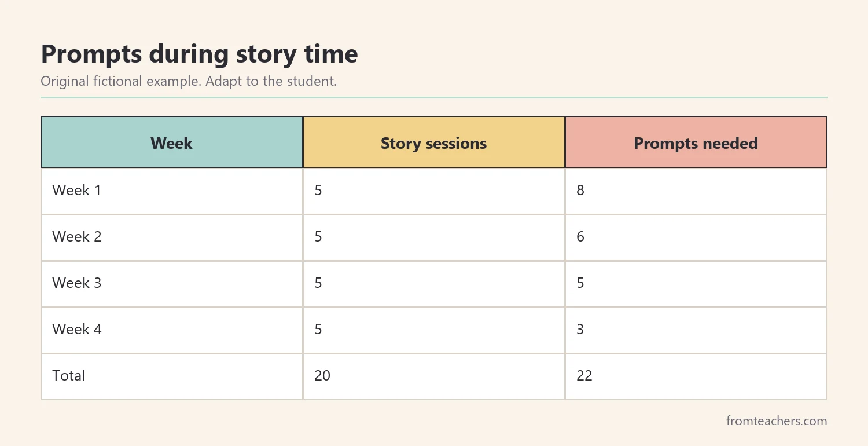Click the "Week" column header
The width and height of the screenshot is (868, 446).
click(x=172, y=143)
